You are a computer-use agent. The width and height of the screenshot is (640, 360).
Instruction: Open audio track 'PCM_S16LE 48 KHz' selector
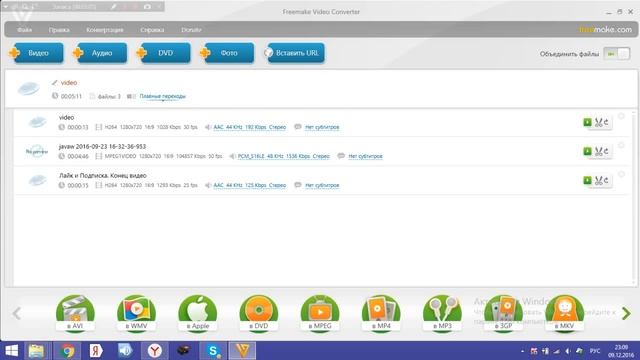284,156
